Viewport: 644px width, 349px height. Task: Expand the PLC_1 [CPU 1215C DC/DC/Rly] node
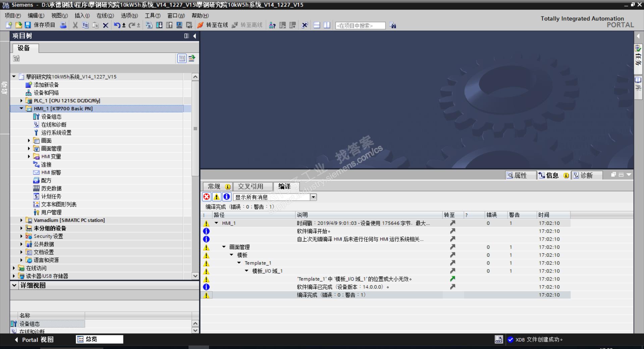tap(21, 101)
